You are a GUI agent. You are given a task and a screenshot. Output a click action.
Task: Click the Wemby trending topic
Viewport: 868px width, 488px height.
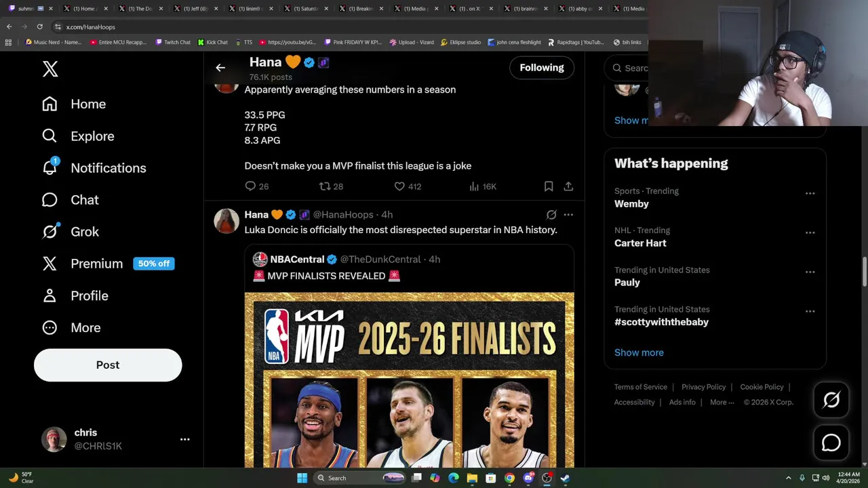tap(631, 203)
